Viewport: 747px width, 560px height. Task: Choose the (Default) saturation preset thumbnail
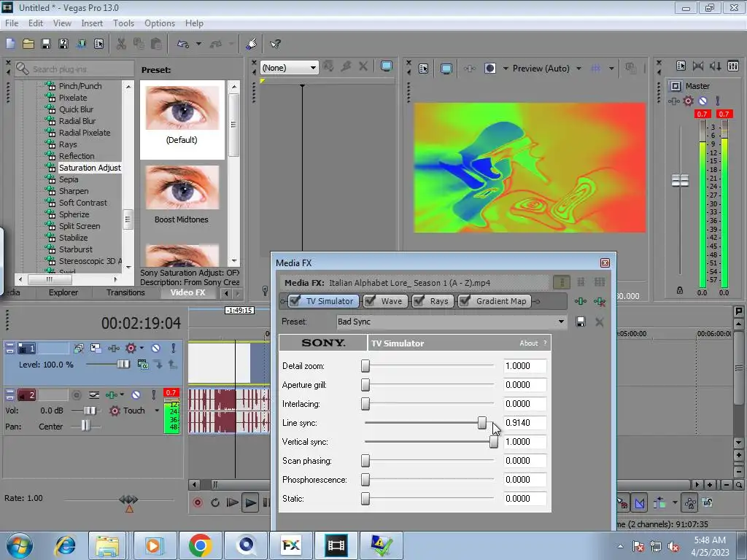(x=182, y=108)
